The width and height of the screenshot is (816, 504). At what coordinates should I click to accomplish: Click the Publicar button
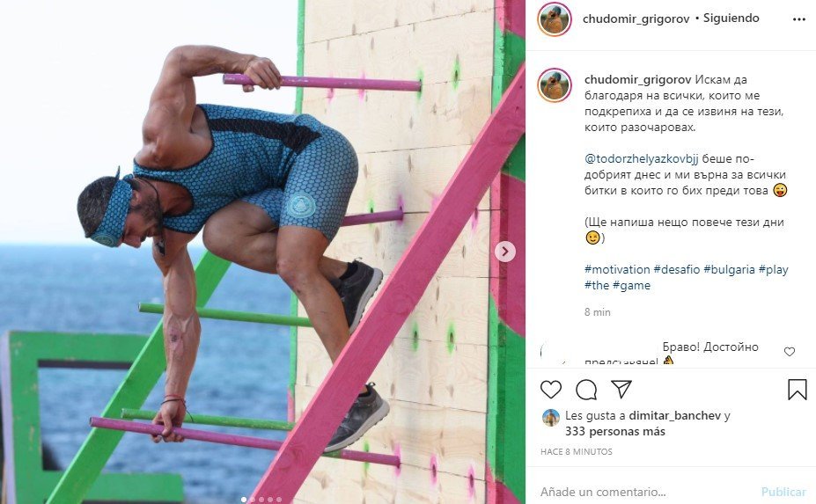coord(783,492)
